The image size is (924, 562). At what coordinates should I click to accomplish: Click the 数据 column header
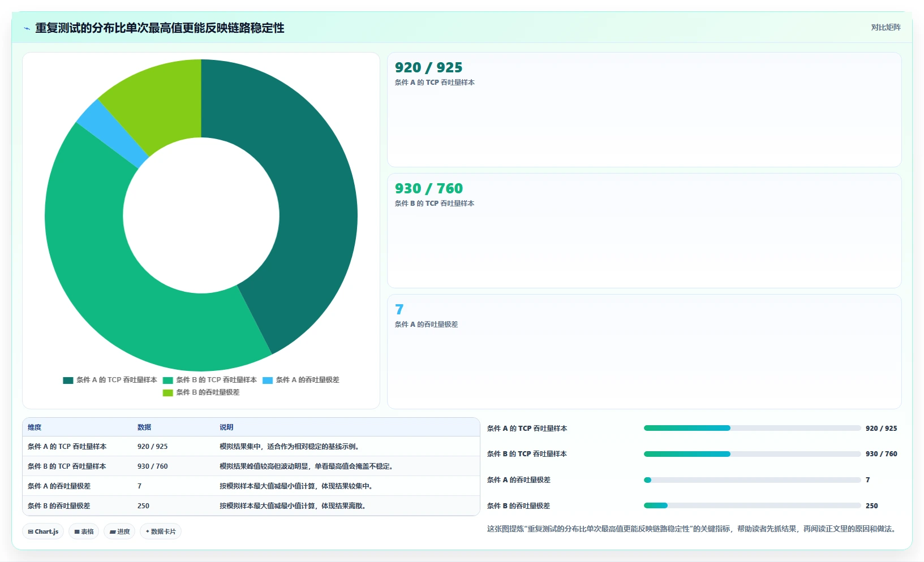click(x=144, y=427)
